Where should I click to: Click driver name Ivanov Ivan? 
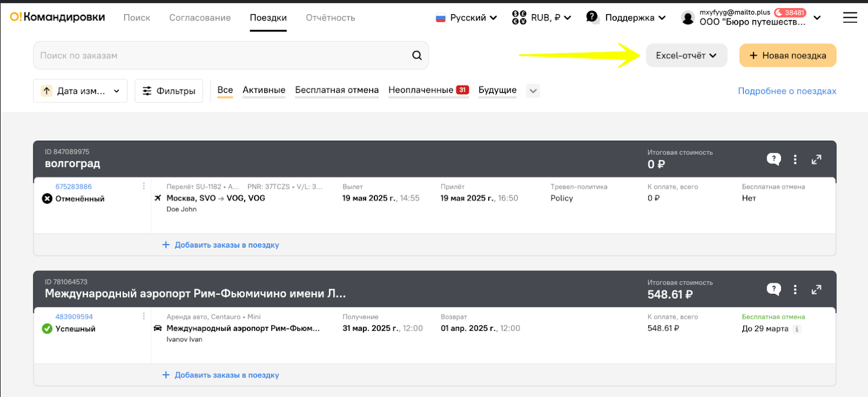point(184,339)
